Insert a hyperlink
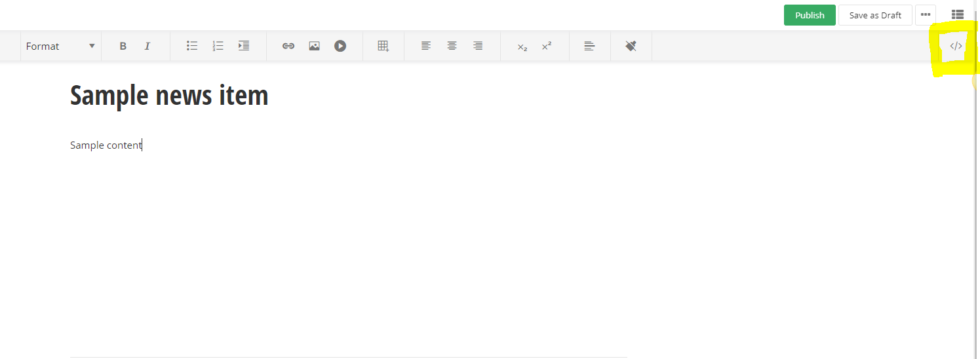 click(x=288, y=46)
